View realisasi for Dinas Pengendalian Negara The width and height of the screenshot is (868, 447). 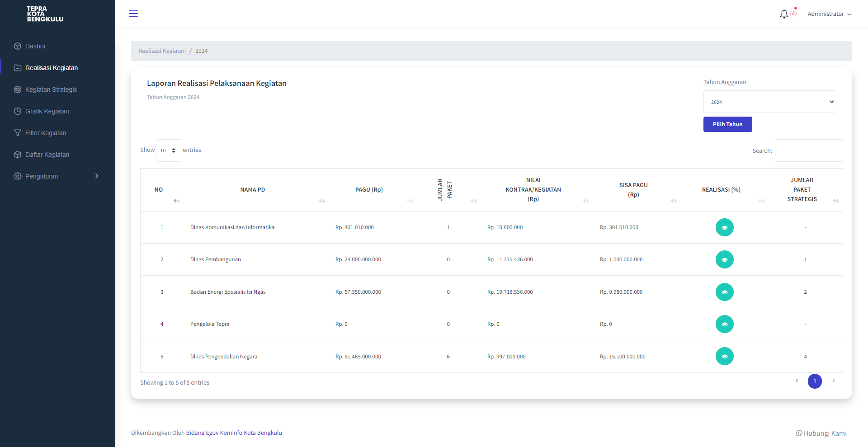[x=724, y=356]
